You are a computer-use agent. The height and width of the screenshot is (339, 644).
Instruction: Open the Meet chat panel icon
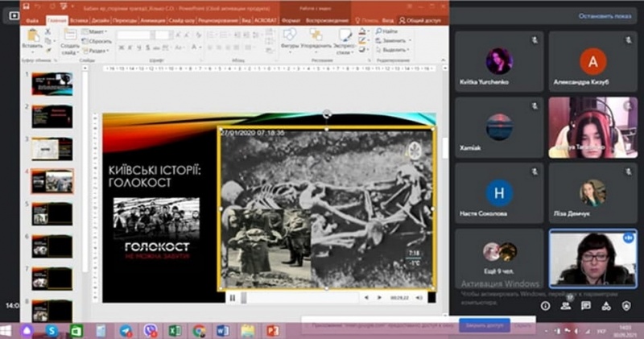pyautogui.click(x=585, y=306)
